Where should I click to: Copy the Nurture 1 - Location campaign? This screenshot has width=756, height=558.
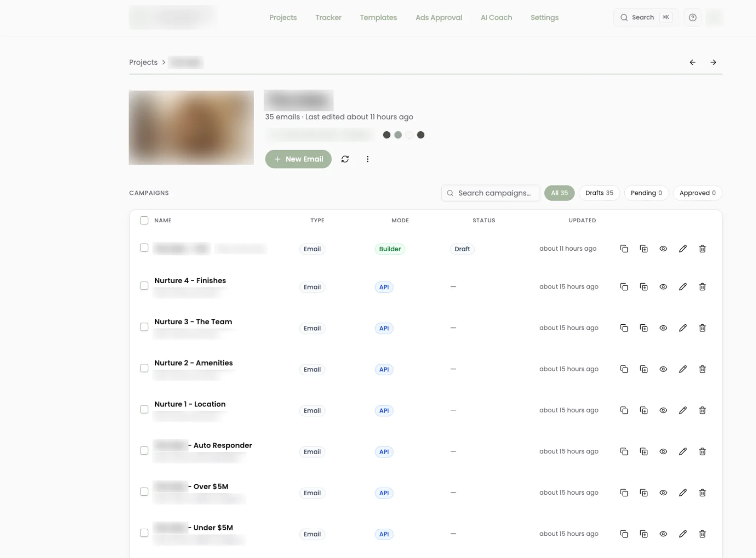click(624, 410)
